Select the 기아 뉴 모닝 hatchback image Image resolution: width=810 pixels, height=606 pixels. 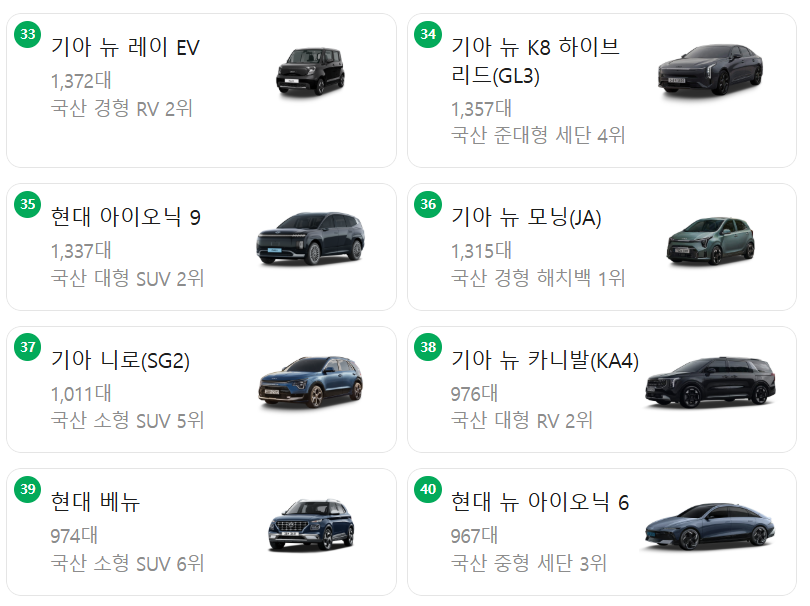tap(708, 240)
